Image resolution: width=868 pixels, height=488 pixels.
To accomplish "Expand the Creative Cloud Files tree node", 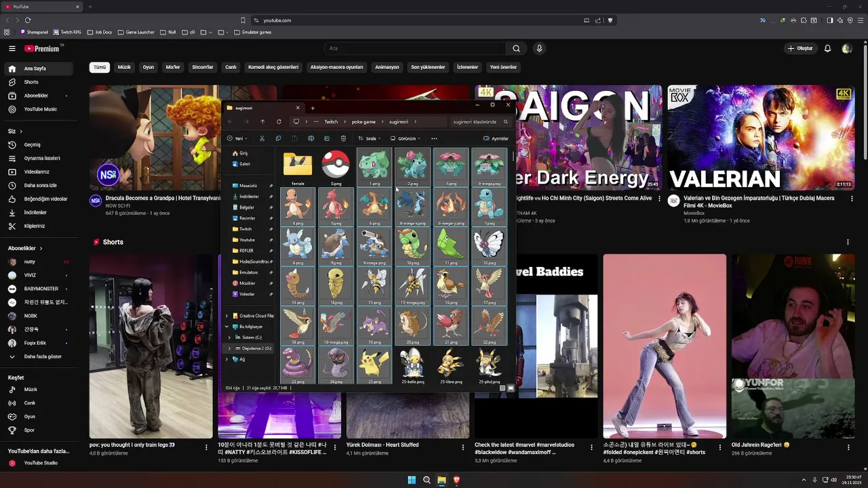I will click(x=227, y=316).
